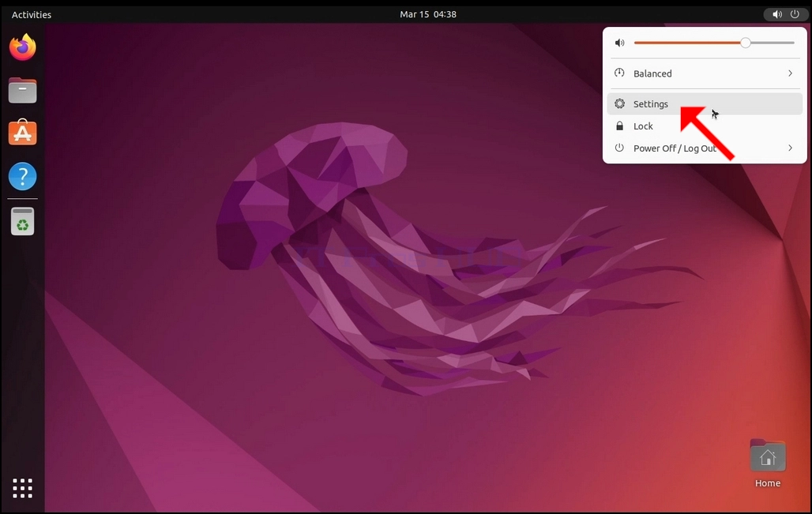Mute using speaker icon beside volume slider
Viewport: 812px width, 514px height.
(619, 43)
